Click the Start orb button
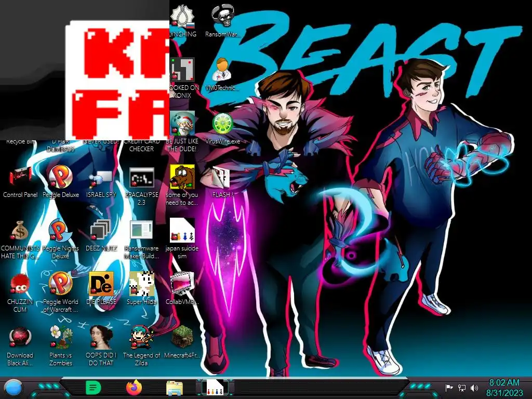Viewport: 532px width, 399px height. 13,388
